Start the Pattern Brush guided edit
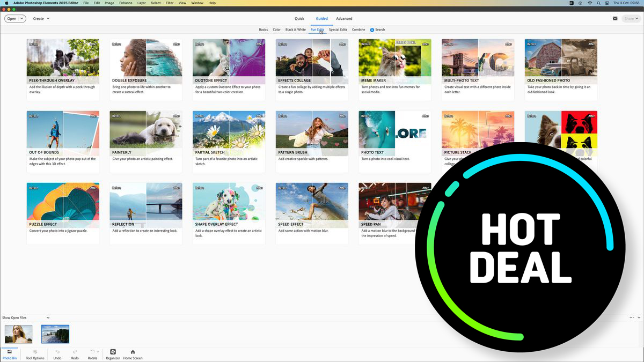 pyautogui.click(x=312, y=142)
